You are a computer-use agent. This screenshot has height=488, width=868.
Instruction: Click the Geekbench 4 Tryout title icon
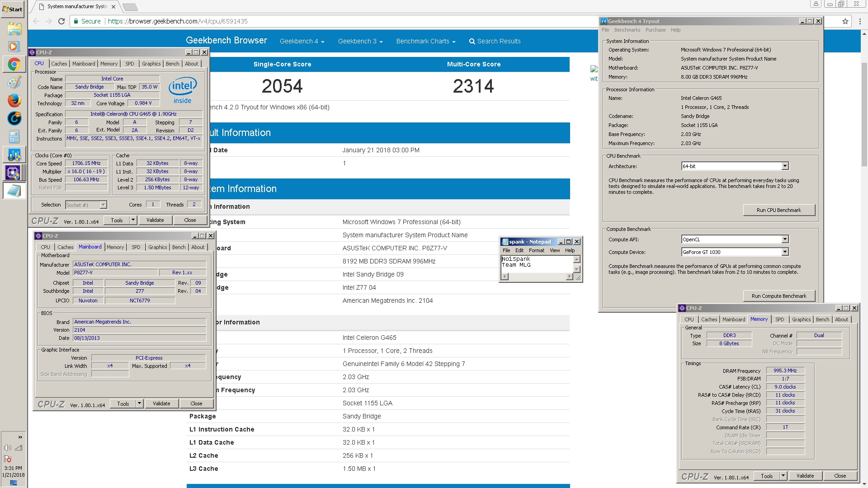(x=604, y=21)
